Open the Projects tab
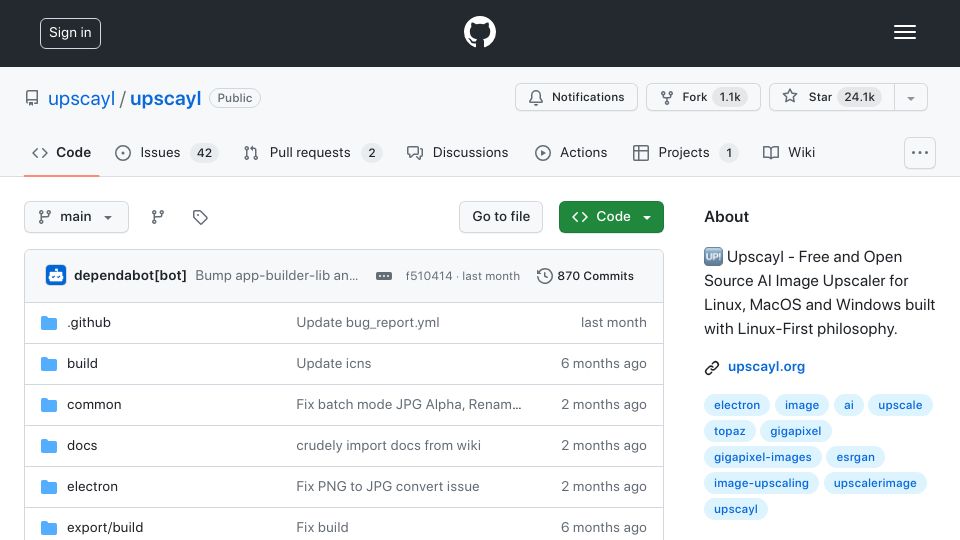The width and height of the screenshot is (960, 540). pyautogui.click(x=684, y=152)
